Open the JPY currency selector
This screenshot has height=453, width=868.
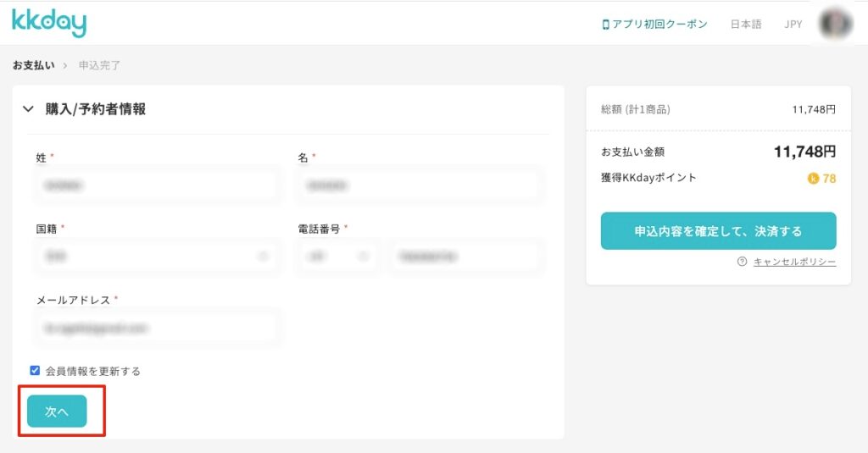793,25
